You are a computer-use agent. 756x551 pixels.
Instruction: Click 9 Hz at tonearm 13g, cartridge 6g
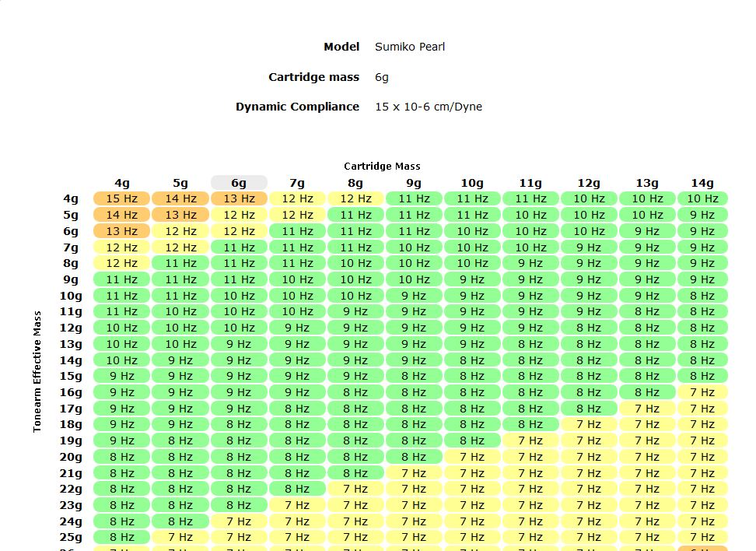click(x=239, y=344)
